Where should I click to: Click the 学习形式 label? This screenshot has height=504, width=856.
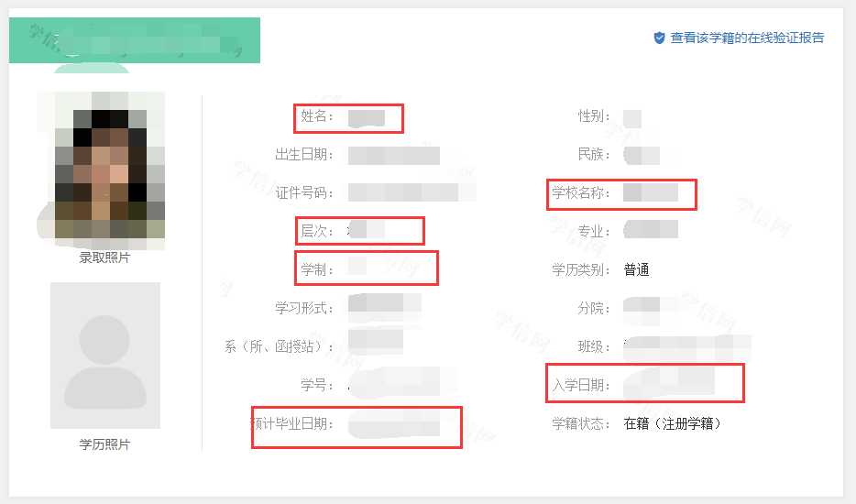(305, 308)
